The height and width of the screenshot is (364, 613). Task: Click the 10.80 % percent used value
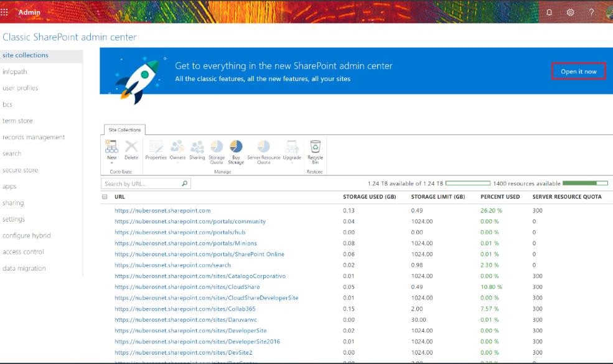[x=491, y=287]
